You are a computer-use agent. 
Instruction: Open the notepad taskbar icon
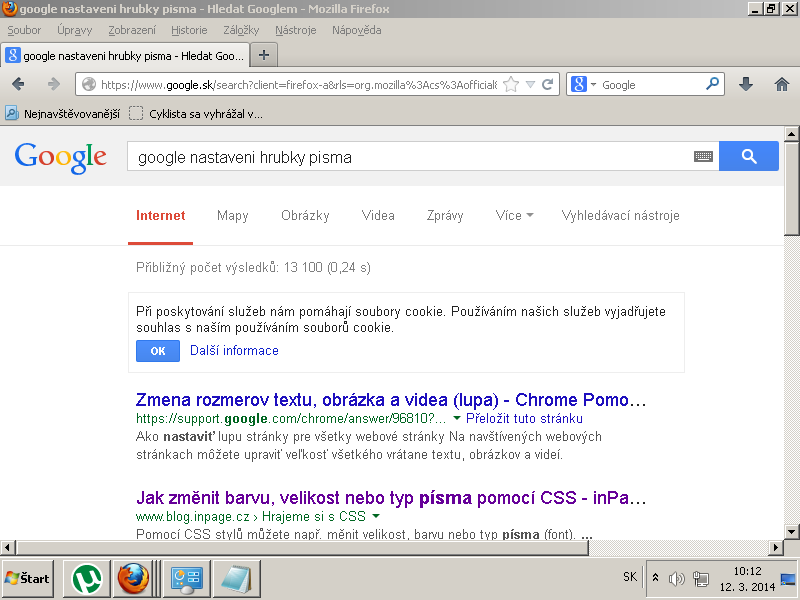(x=237, y=579)
